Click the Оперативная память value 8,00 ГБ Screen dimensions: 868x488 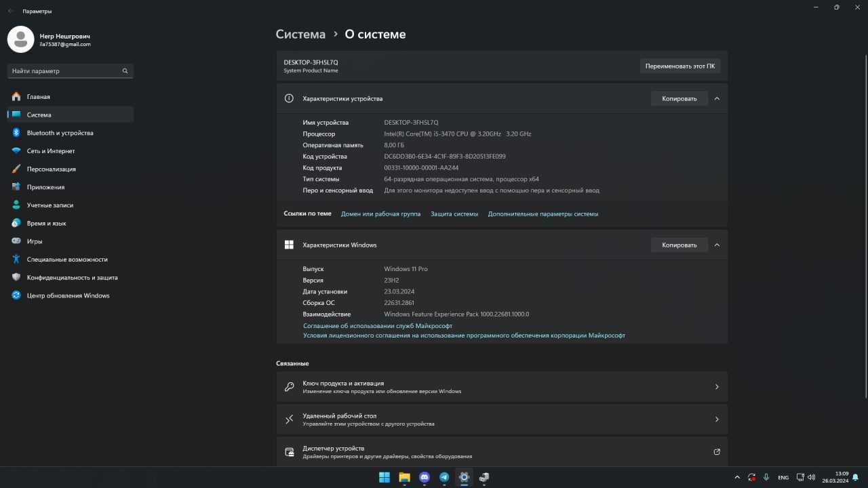point(394,145)
